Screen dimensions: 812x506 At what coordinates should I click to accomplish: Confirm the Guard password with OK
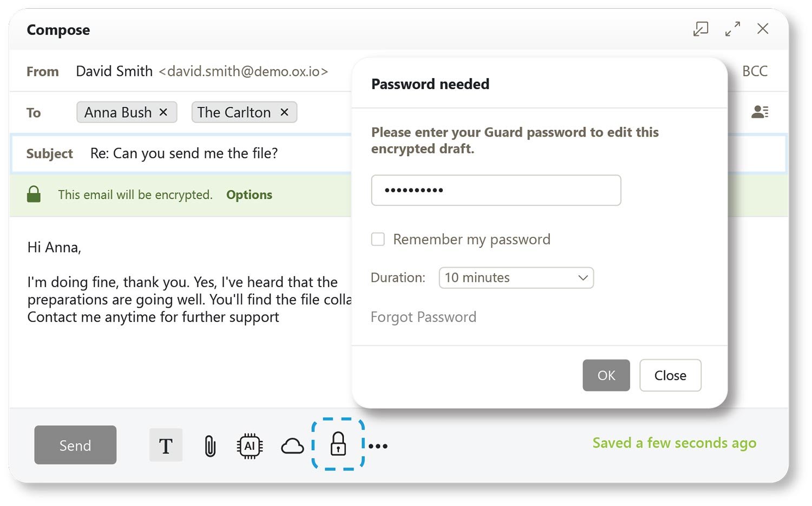(x=606, y=375)
